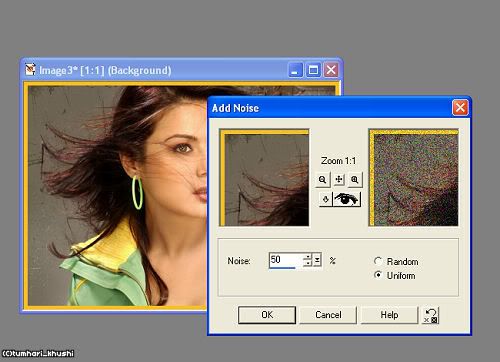Click the Image3* [1:1] (Background) title text
500x362 pixels.
(x=105, y=70)
